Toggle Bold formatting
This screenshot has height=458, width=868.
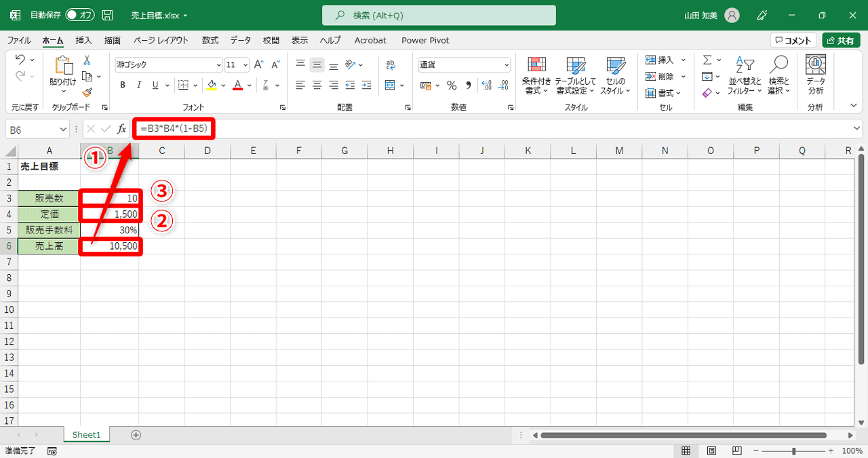click(123, 85)
